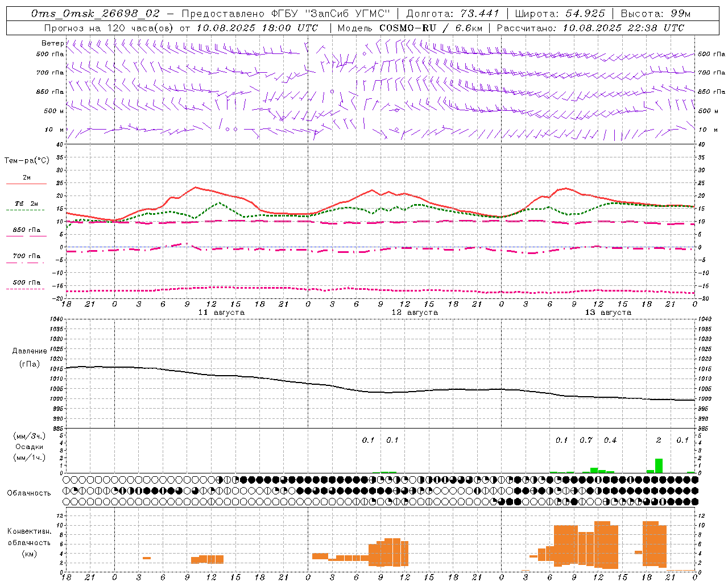Viewport: 728px width, 582px height.
Task: Click 'Рассчитано: 10.08.2025 22:38 UTC' timestamp
Action: click(x=591, y=27)
